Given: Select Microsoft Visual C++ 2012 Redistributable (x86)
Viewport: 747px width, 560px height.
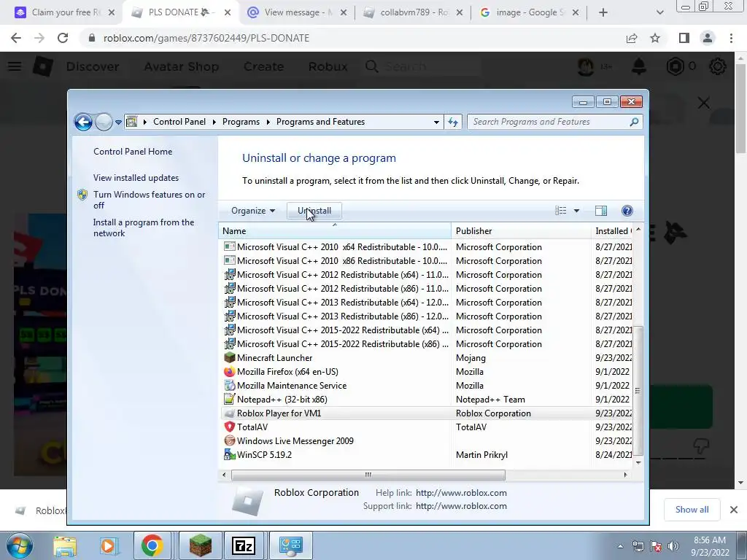Looking at the screenshot, I should tap(343, 289).
